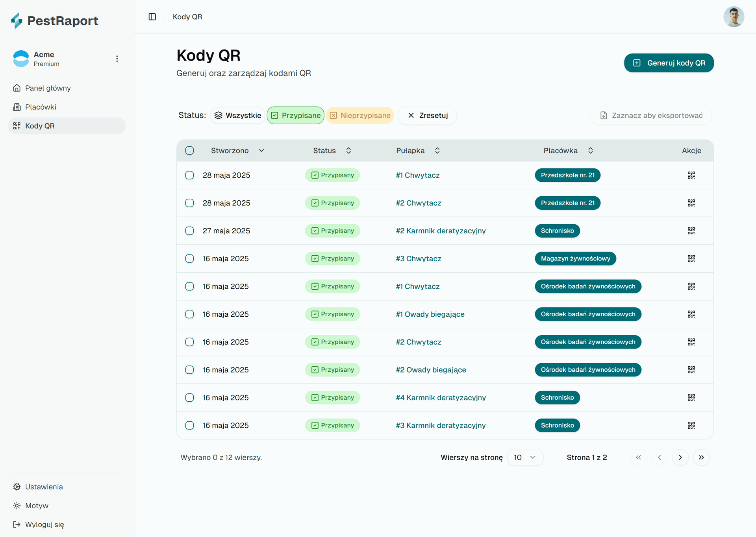Image resolution: width=756 pixels, height=537 pixels.
Task: Sort the Placówka column
Action: tap(590, 150)
